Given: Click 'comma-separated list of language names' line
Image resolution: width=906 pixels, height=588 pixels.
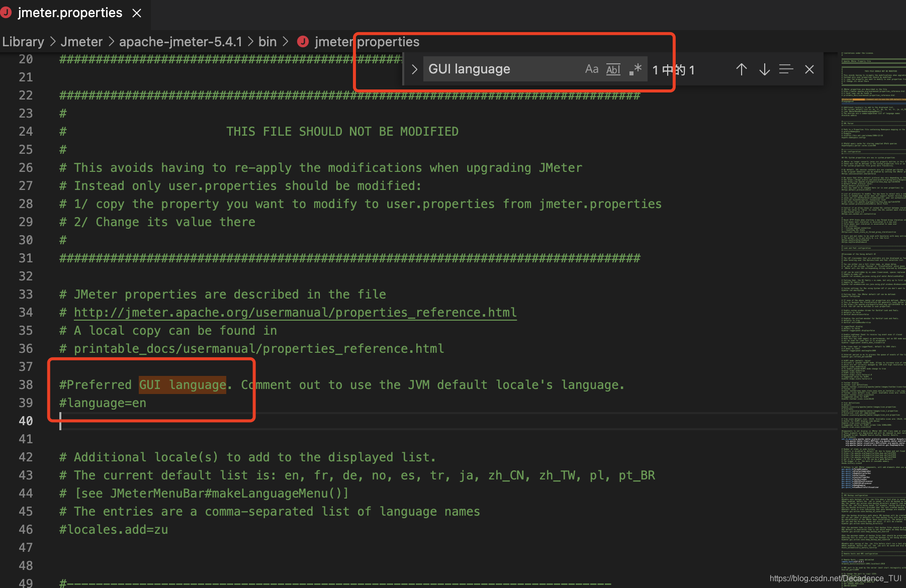Looking at the screenshot, I should (x=269, y=512).
